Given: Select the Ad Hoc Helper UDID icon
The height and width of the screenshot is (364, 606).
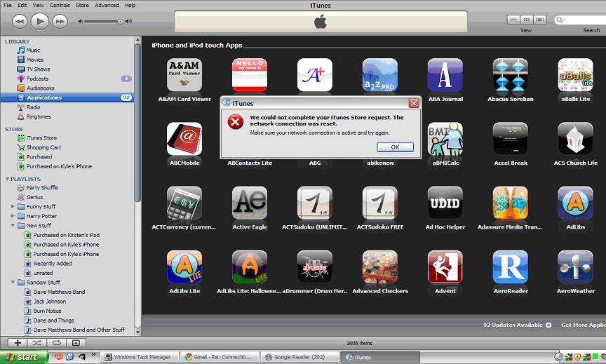Looking at the screenshot, I should (x=445, y=203).
